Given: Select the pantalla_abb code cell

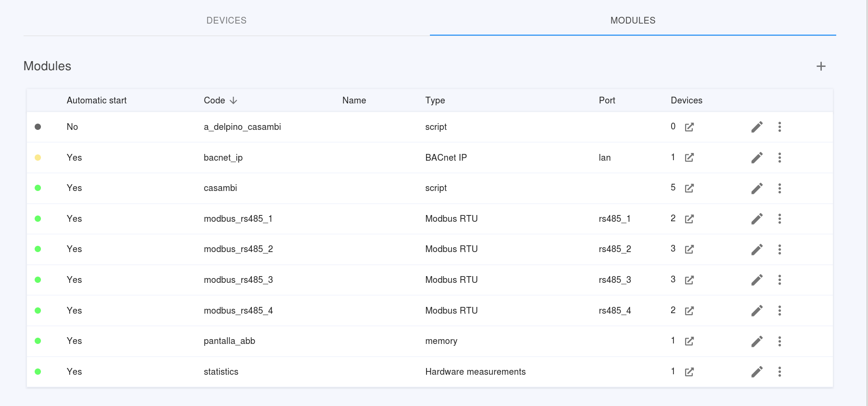Looking at the screenshot, I should 229,341.
